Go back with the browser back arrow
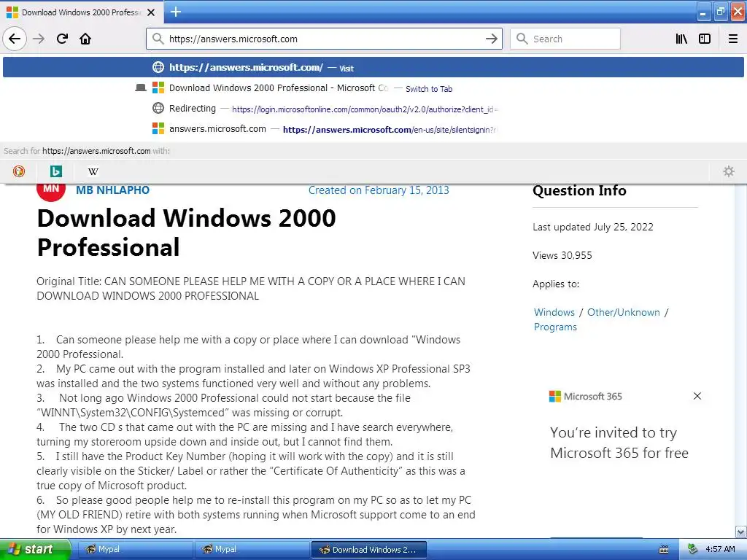Image resolution: width=747 pixels, height=560 pixels. [15, 39]
